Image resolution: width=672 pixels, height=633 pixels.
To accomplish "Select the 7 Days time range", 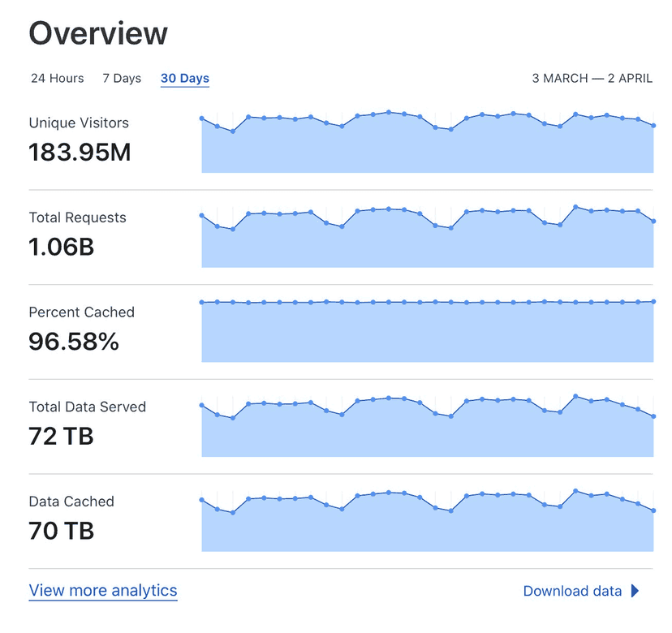I will click(122, 79).
